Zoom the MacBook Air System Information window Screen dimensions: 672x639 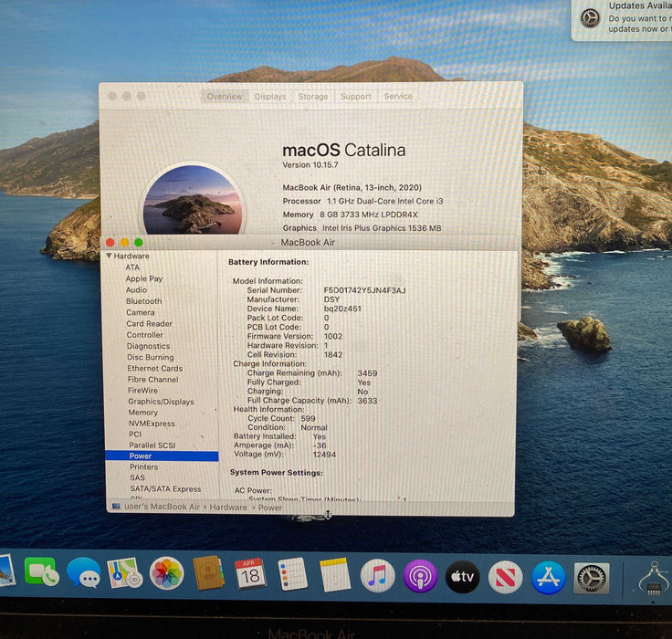[139, 243]
